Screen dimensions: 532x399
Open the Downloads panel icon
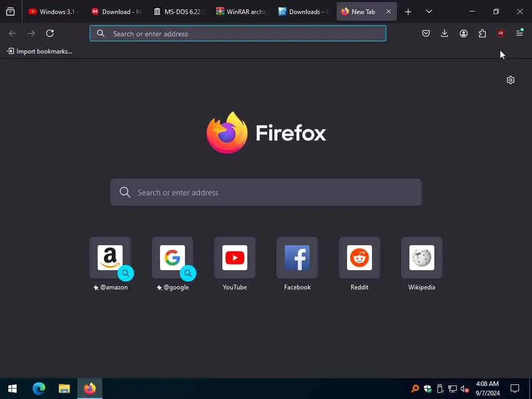(445, 33)
